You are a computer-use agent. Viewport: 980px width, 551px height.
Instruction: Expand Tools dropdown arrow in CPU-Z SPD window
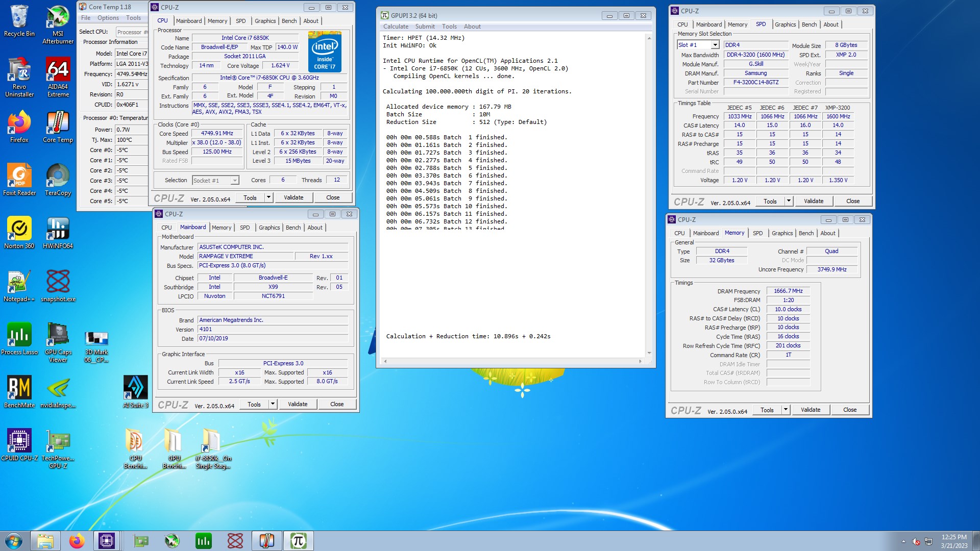pos(789,201)
